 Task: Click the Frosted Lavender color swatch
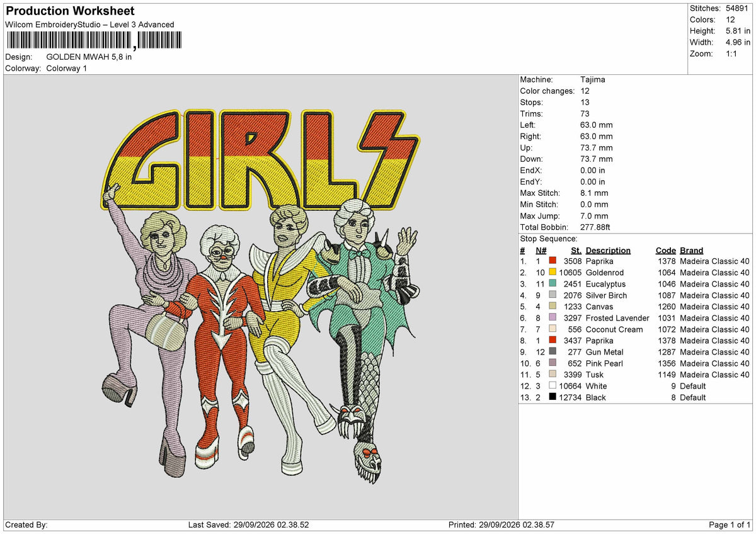coord(553,317)
